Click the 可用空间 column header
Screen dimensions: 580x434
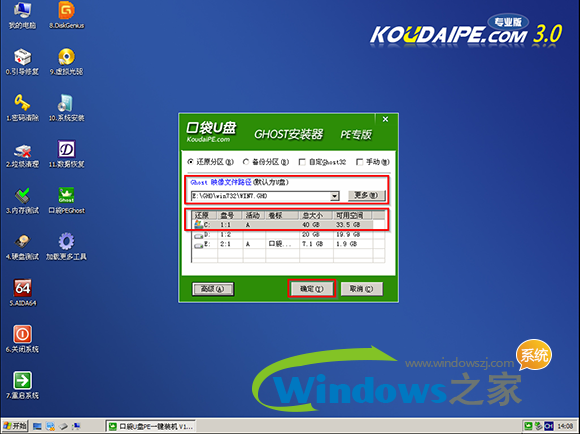click(353, 215)
